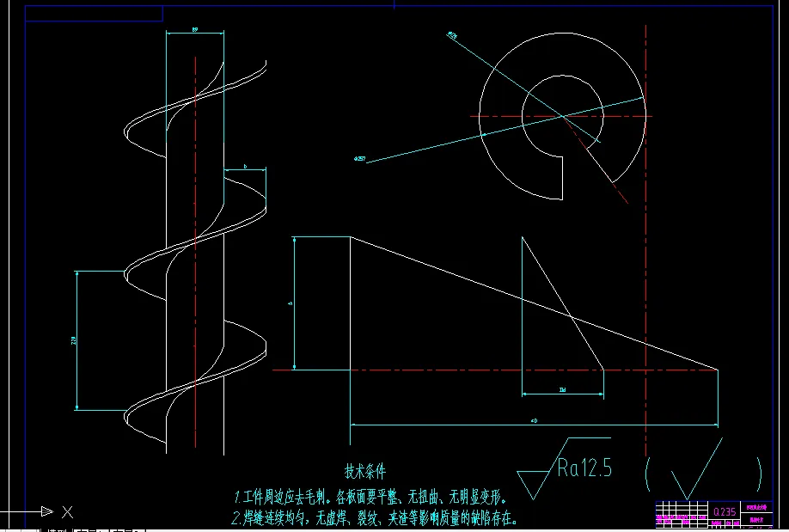Image resolution: width=789 pixels, height=532 pixels.
Task: Select the check mark symbol inside parentheses
Action: 697,468
